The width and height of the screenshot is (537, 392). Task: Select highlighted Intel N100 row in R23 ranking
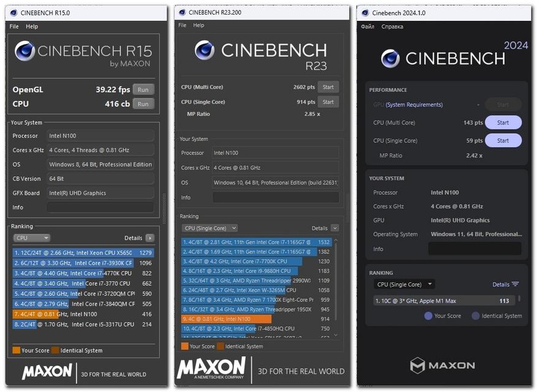[257, 319]
